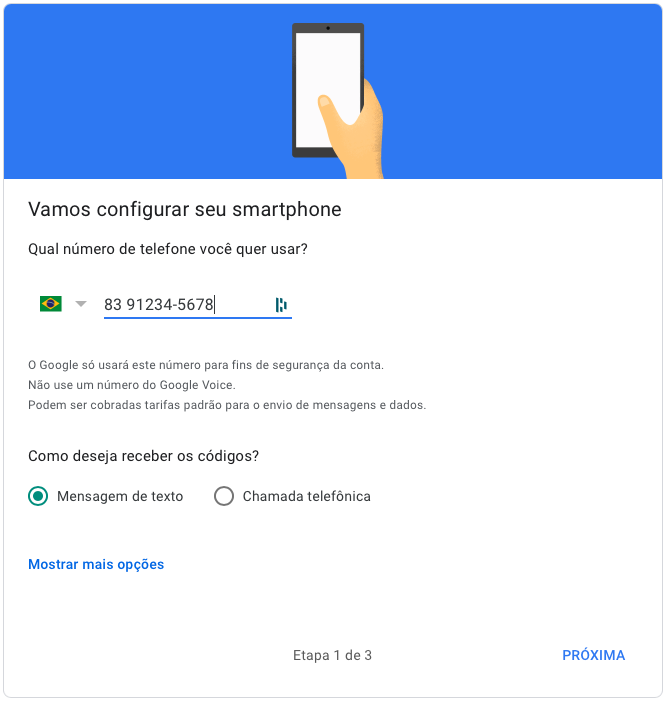Click the smartphone illustration in the banner
This screenshot has width=666, height=701.
tap(328, 90)
